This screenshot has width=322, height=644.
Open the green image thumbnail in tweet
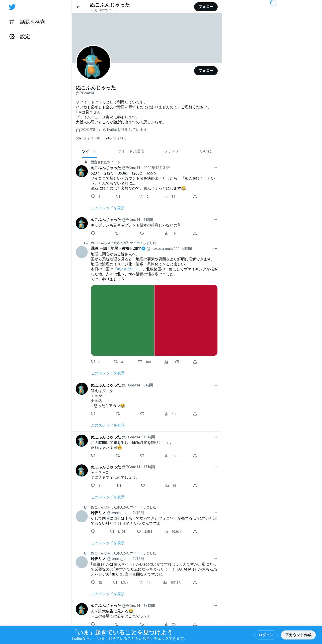[122, 320]
